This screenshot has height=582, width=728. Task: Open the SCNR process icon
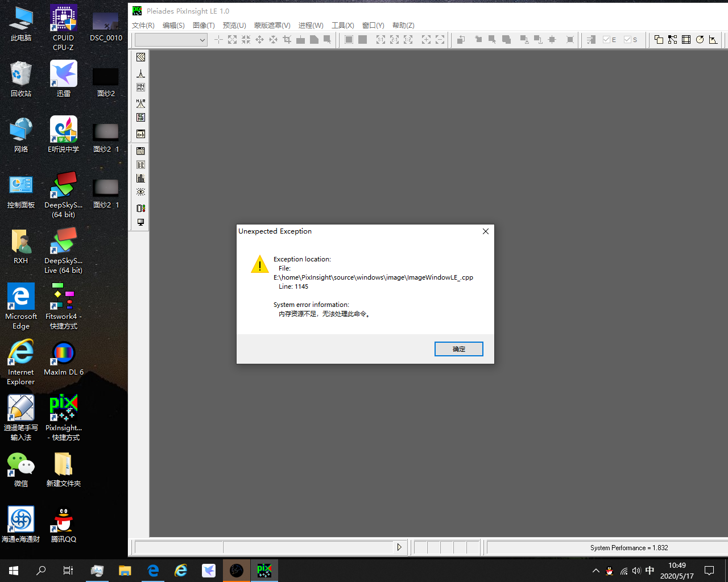pos(140,118)
